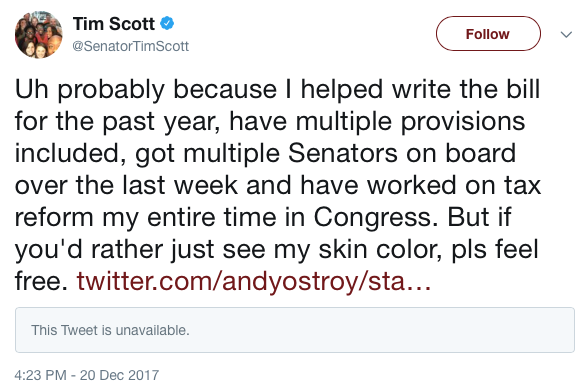Viewport: 586px width, 392px height.
Task: Click the checkmark icon after Tim Scott
Action: [167, 24]
